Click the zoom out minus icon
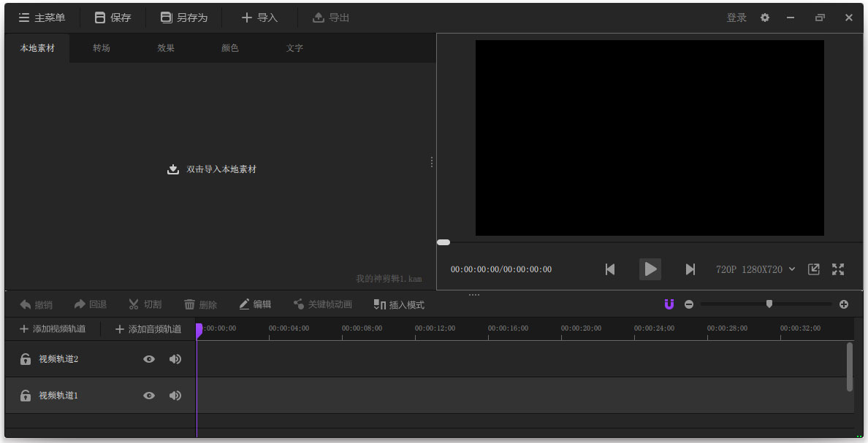 tap(689, 304)
